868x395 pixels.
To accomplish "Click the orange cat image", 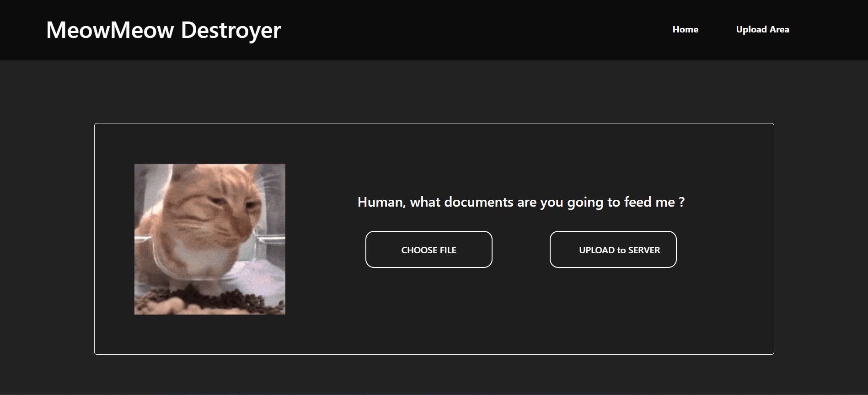I will pyautogui.click(x=209, y=239).
